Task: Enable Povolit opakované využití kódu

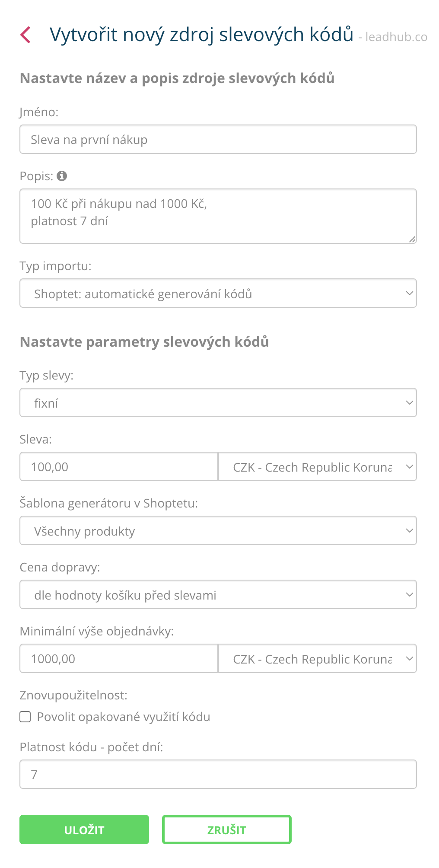Action: (25, 716)
